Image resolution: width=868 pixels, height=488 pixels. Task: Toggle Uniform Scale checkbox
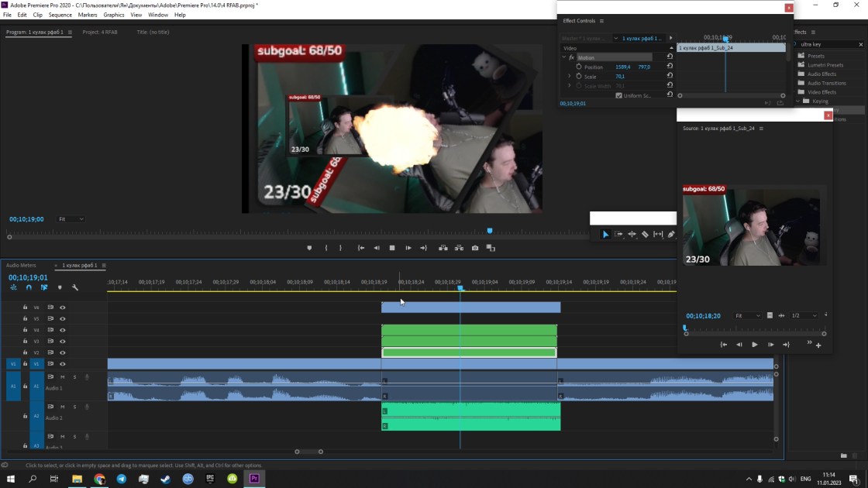619,96
